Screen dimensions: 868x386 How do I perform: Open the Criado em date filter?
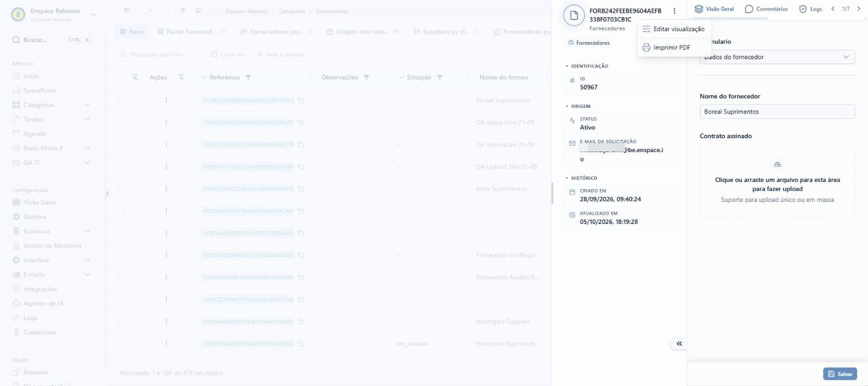pos(228,54)
